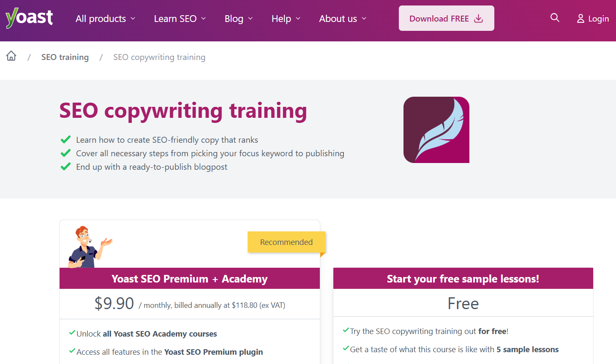Expand the Learn SEO dropdown chevron
The height and width of the screenshot is (364, 616).
204,19
